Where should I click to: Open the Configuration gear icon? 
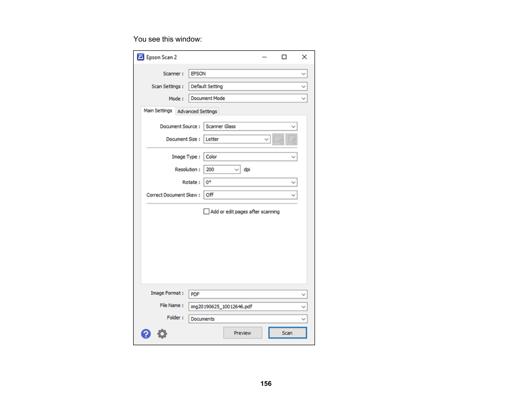point(162,334)
